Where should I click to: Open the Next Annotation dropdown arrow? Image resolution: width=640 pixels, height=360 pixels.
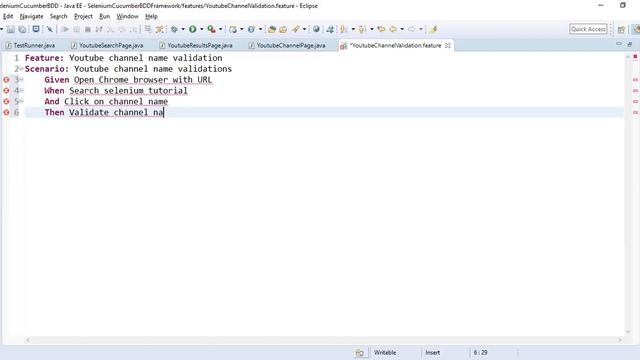tap(353, 29)
